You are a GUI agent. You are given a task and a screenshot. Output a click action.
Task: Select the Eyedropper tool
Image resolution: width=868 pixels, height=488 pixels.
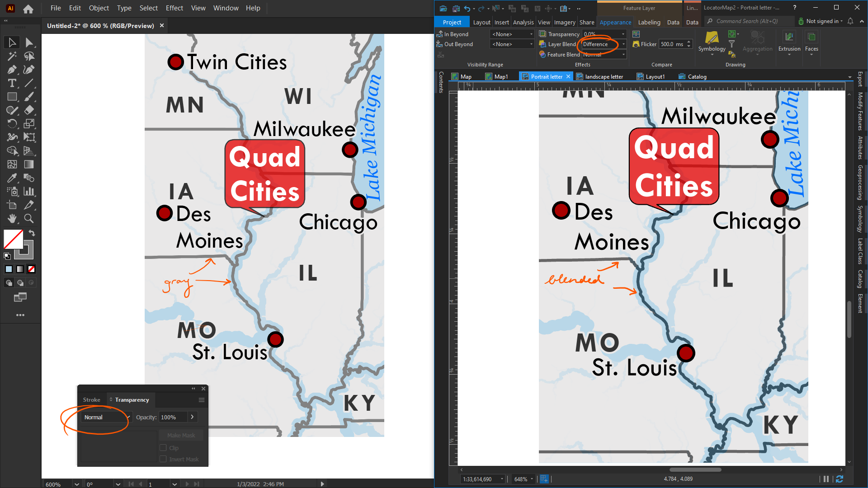(x=12, y=178)
